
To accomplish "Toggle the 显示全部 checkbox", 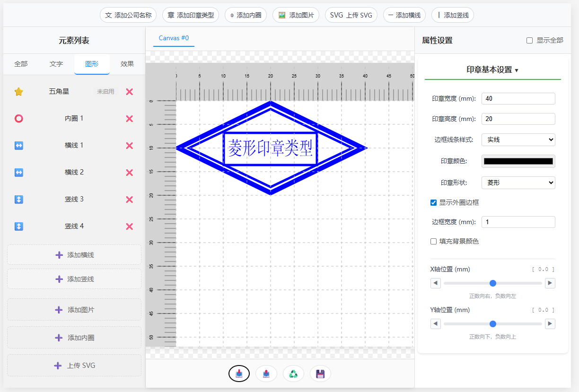I will click(x=530, y=41).
